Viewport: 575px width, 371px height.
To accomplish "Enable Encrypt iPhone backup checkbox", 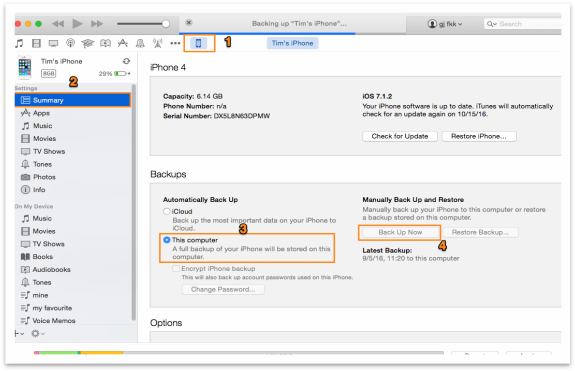I will click(x=176, y=268).
